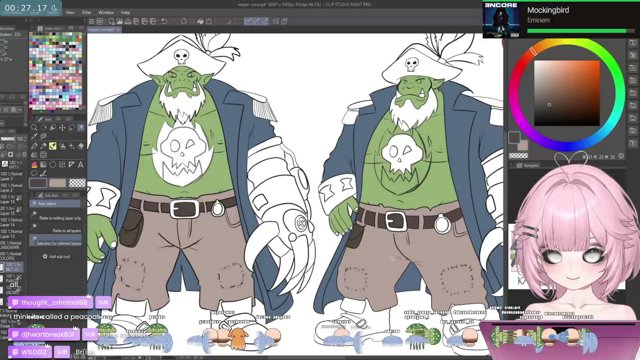
Task: Select the Pencil tool
Action: pos(43,146)
